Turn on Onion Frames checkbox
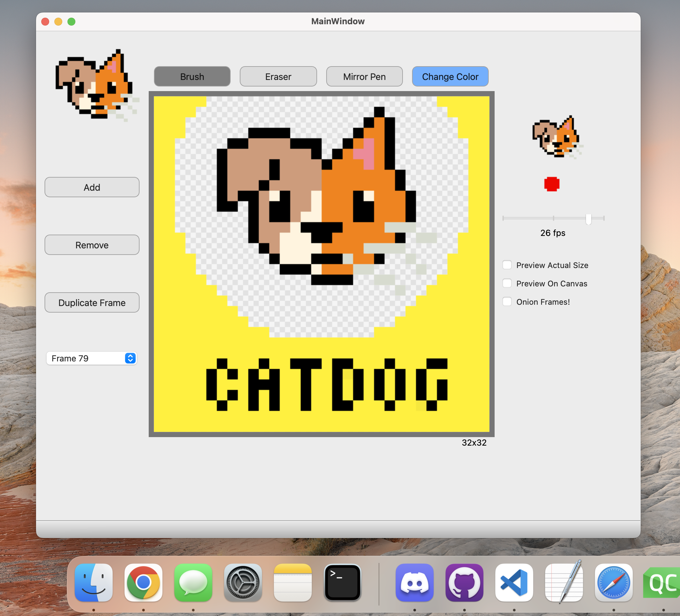 [507, 301]
